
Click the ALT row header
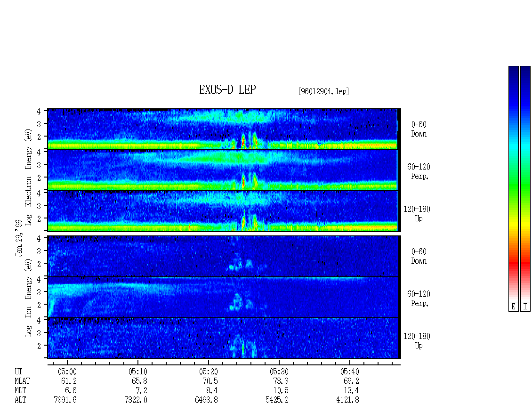pos(20,400)
